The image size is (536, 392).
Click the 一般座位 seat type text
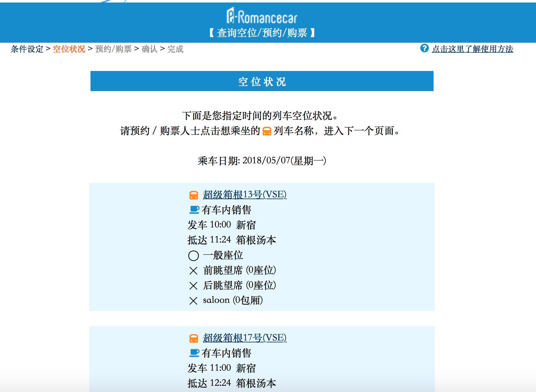(223, 255)
